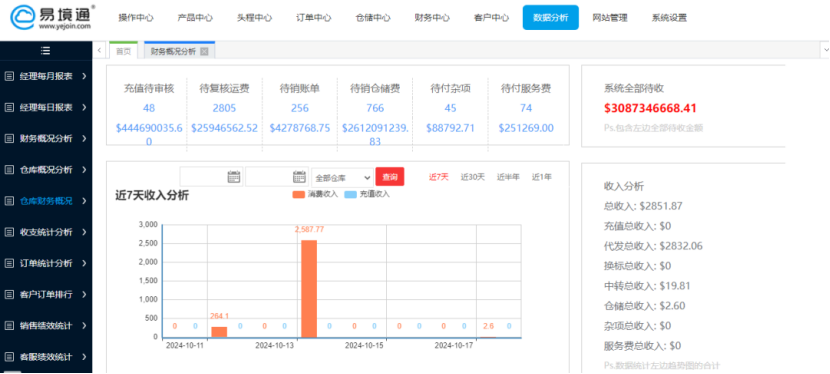
Task: Click the list icon beside 订单统计分析
Action: point(9,263)
